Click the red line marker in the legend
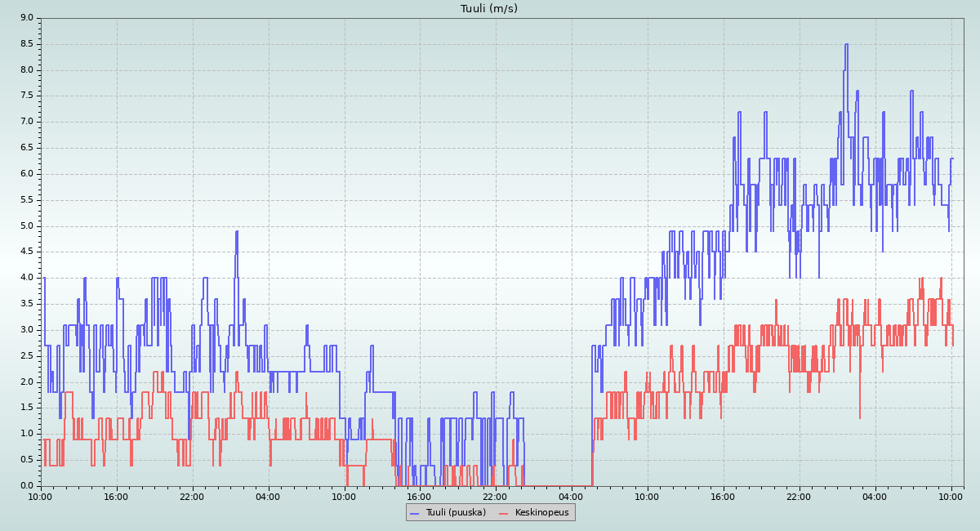This screenshot has width=980, height=531. click(x=504, y=512)
